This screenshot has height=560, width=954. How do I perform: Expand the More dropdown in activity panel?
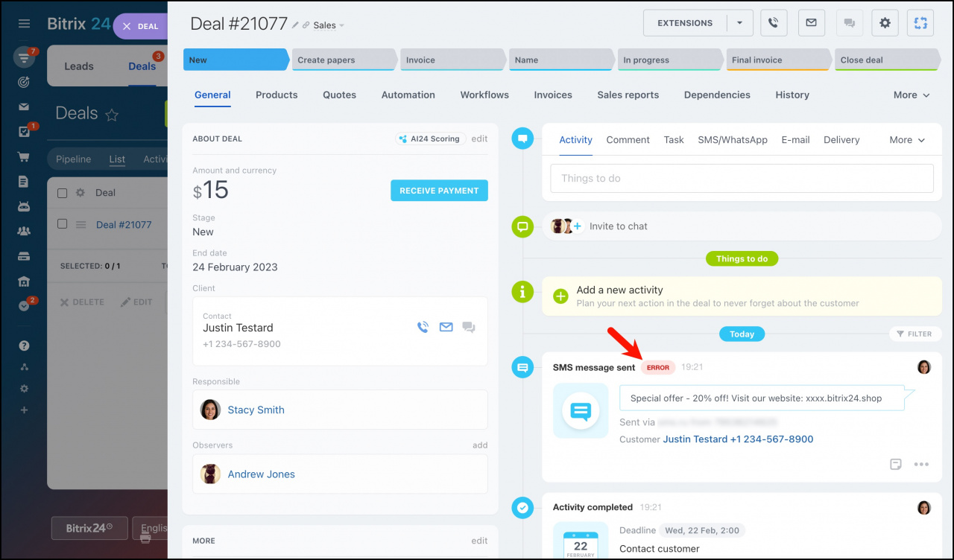point(907,140)
